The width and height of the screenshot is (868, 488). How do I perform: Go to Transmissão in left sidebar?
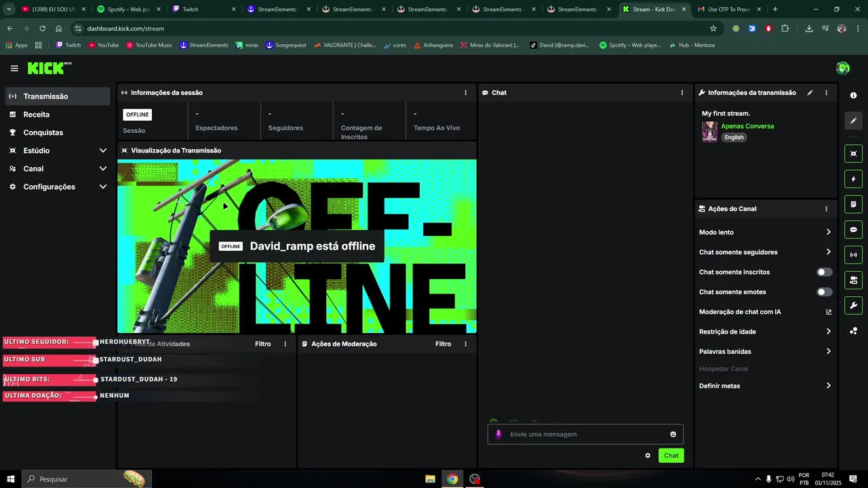[x=58, y=96]
